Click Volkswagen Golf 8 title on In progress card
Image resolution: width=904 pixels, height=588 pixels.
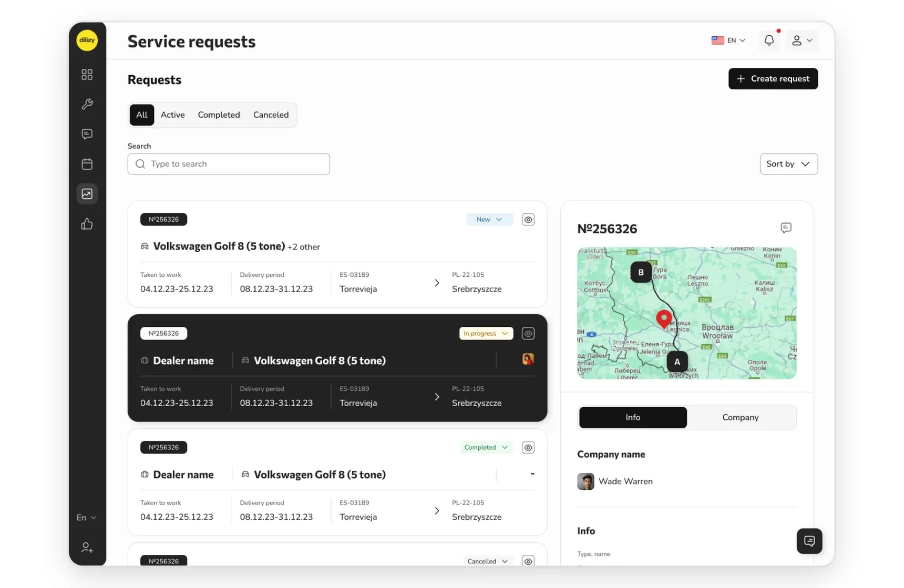(x=320, y=360)
